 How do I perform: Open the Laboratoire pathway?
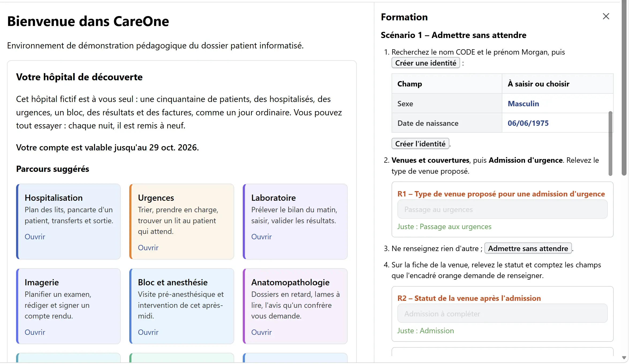click(x=261, y=237)
